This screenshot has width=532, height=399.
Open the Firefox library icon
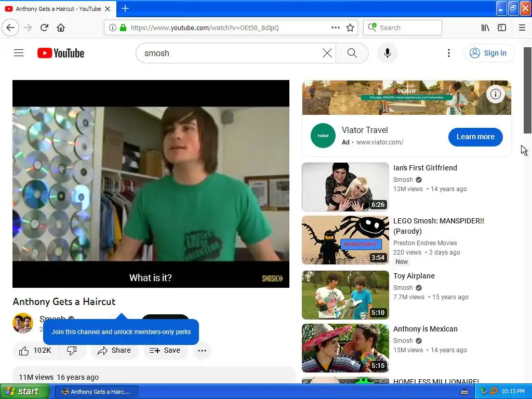pos(485,28)
